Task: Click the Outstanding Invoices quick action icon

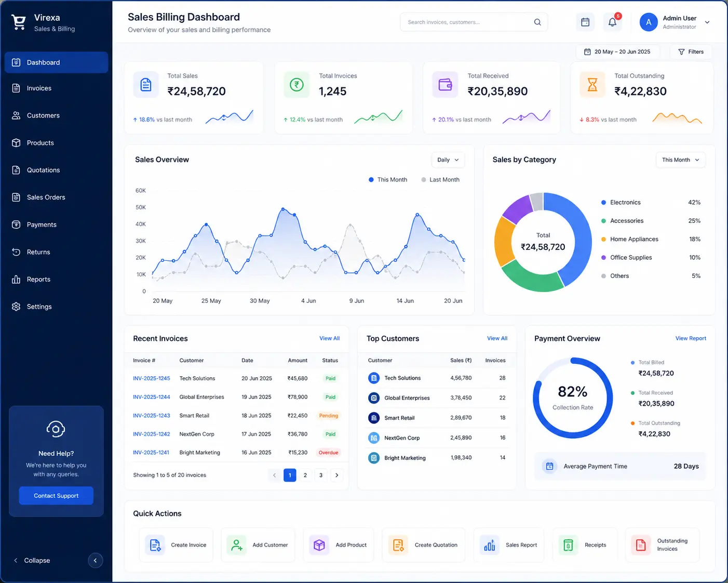Action: (x=641, y=545)
